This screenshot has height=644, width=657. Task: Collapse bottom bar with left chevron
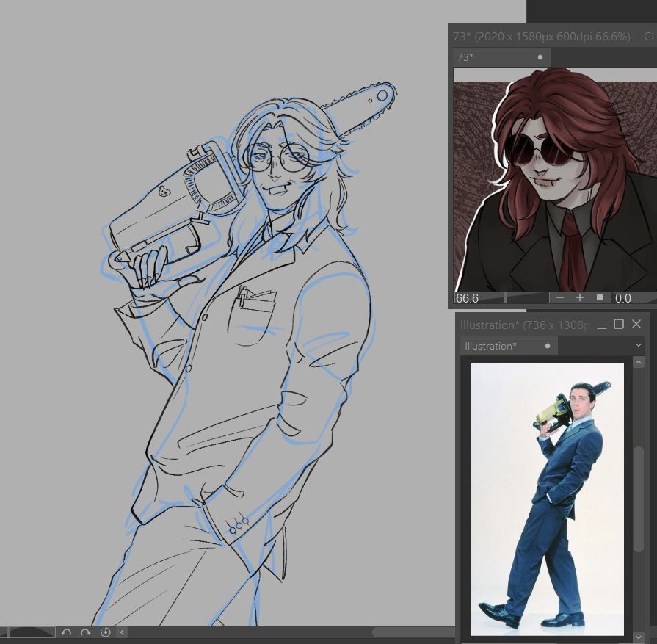pos(122,632)
